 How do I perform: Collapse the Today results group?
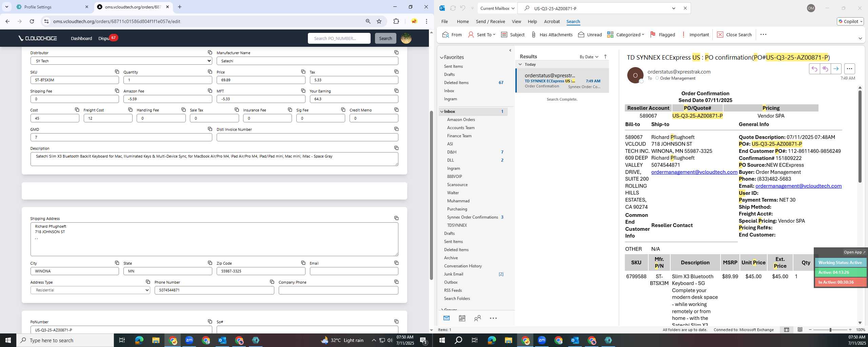point(520,64)
